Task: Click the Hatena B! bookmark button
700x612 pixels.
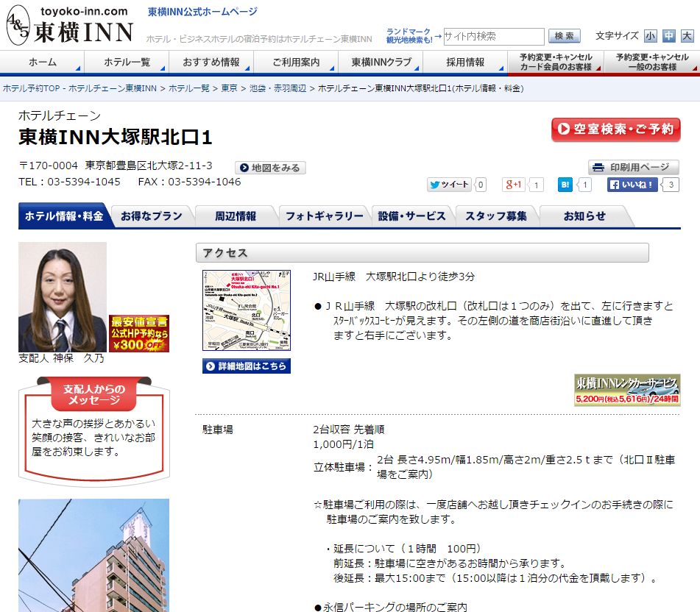Action: coord(565,185)
